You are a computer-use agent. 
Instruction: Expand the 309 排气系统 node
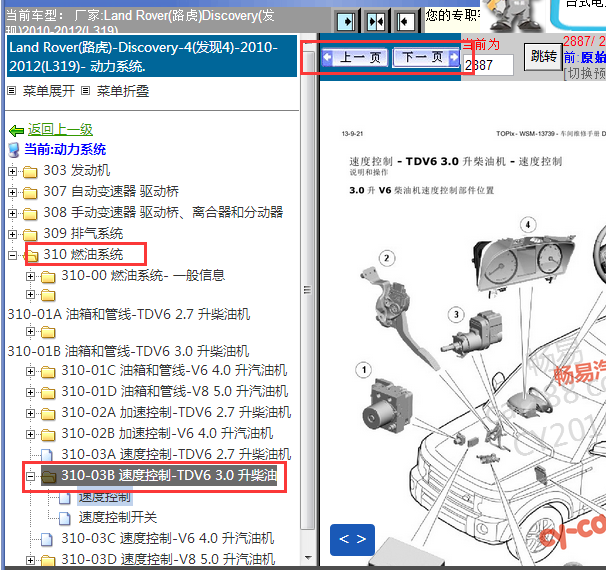(x=12, y=234)
